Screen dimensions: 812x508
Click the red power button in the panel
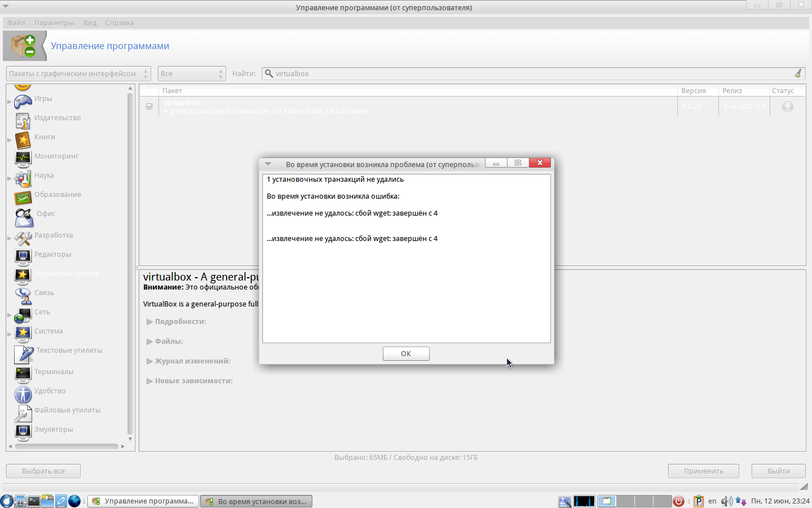(678, 501)
